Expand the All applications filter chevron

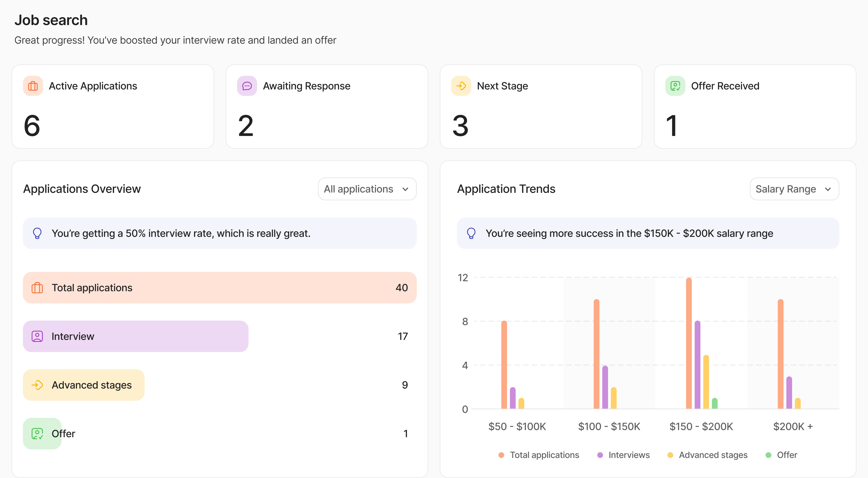(x=406, y=189)
